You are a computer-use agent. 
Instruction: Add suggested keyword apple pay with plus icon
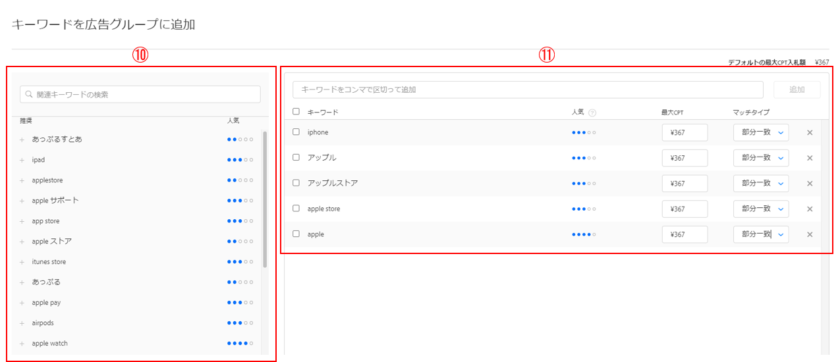[x=22, y=303]
